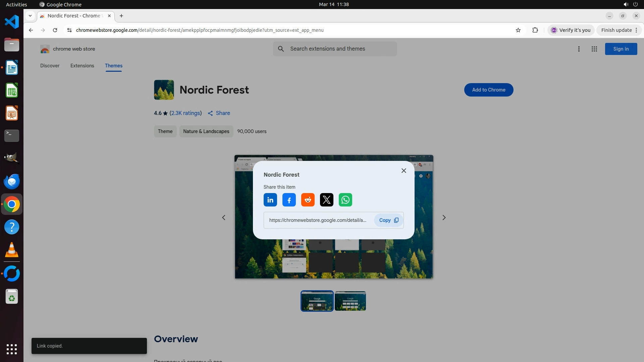
Task: Open Thunderbird from the dock
Action: click(x=12, y=181)
